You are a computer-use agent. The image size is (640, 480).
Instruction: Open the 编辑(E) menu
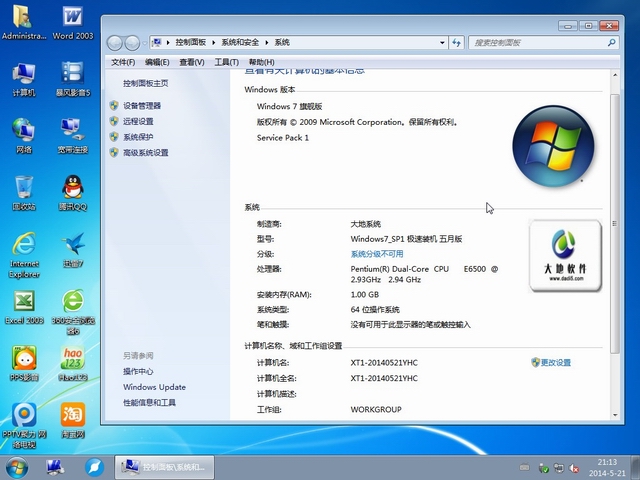click(x=157, y=62)
